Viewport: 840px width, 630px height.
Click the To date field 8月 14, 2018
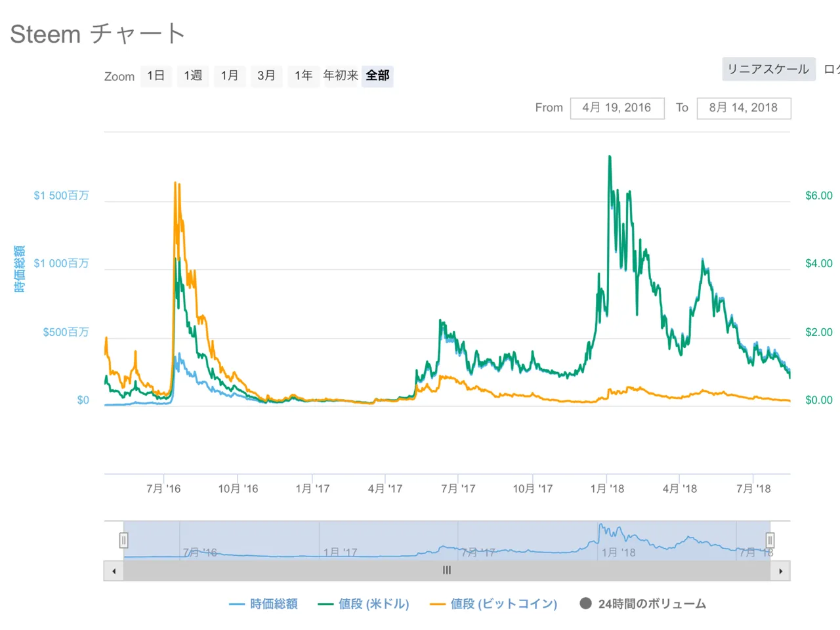pos(744,108)
